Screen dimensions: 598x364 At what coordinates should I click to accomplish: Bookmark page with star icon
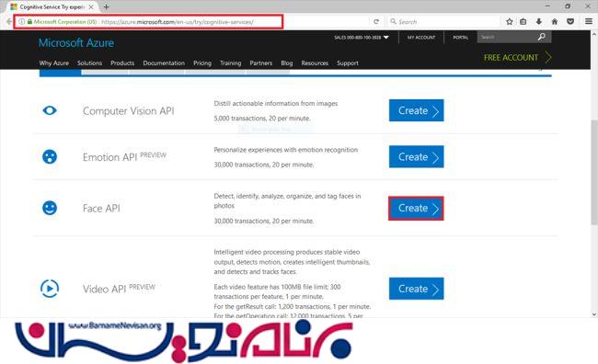tap(509, 22)
